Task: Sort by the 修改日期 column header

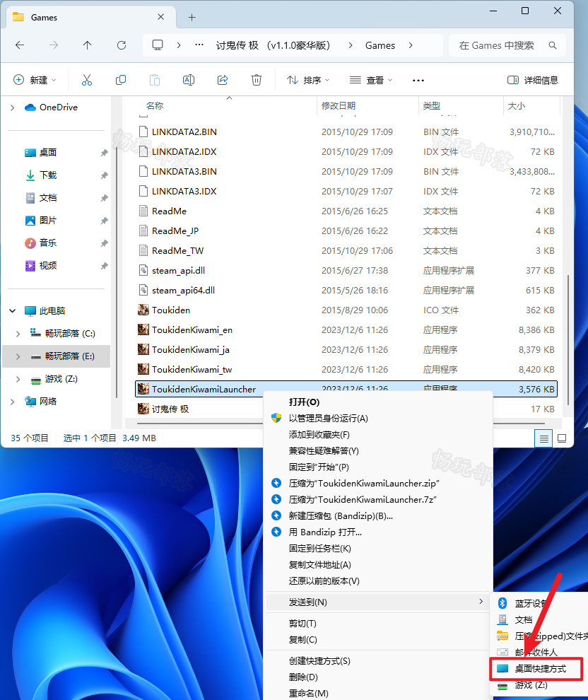Action: (x=339, y=106)
